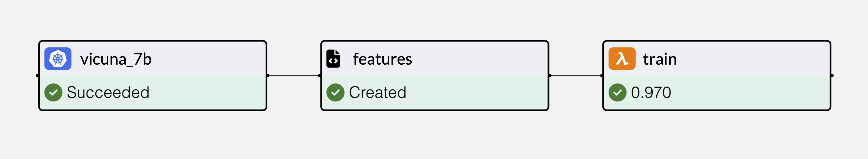Select the edge between vicuna_7b and features
Image resolution: width=868 pixels, height=159 pixels.
(x=294, y=75)
